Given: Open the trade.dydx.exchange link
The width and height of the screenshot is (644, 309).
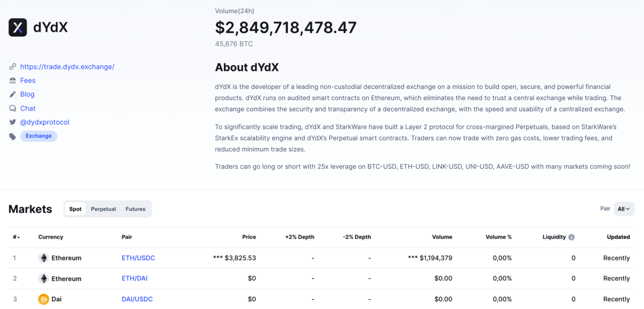Looking at the screenshot, I should [67, 66].
